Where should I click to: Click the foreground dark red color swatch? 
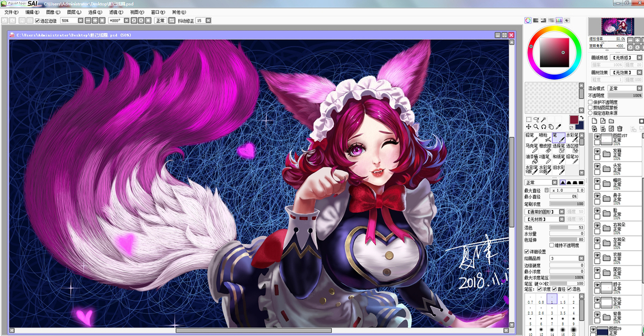(x=574, y=120)
